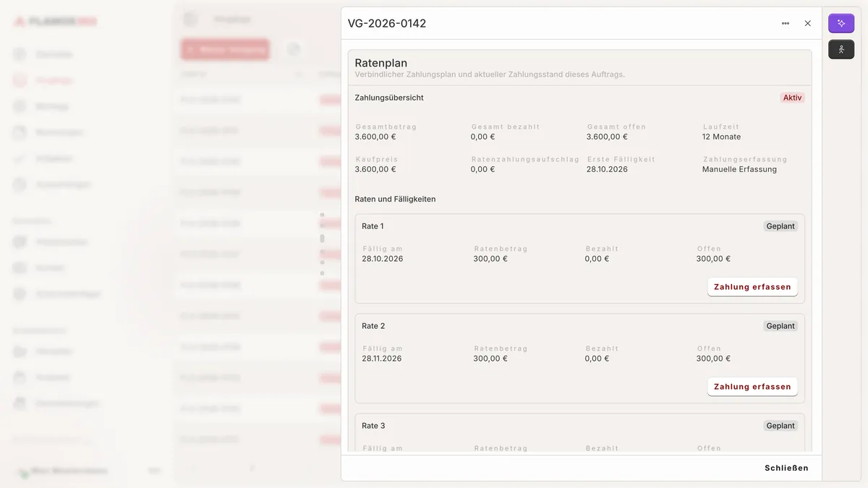Click the Aktiv status badge
Screen dimensions: 868x488
[x=793, y=98]
